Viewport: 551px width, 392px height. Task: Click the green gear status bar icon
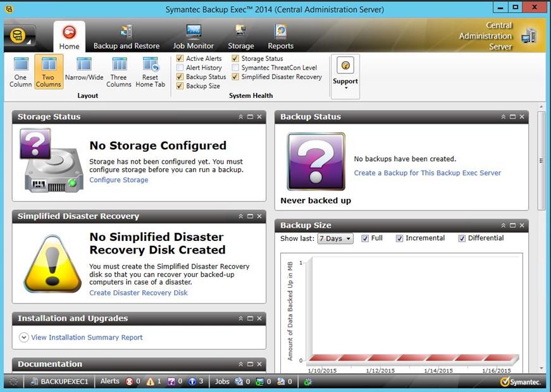(x=308, y=381)
